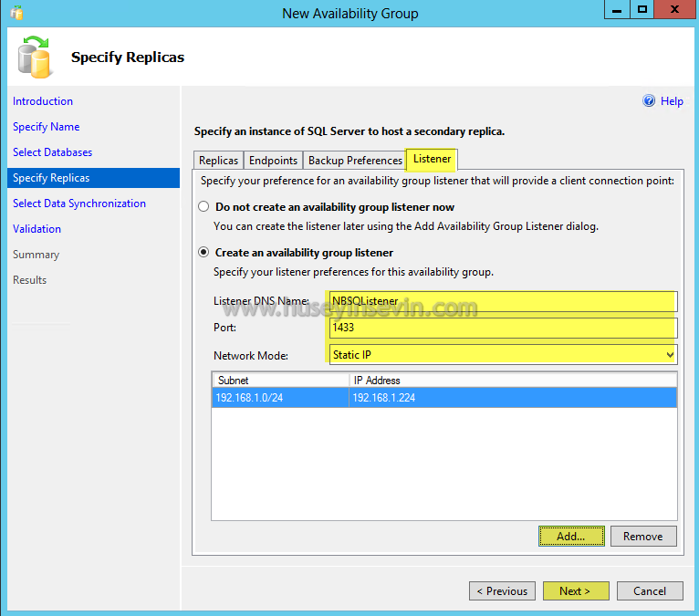Switch to the Endpoints tab
Screen dimensions: 699x616
pos(273,160)
